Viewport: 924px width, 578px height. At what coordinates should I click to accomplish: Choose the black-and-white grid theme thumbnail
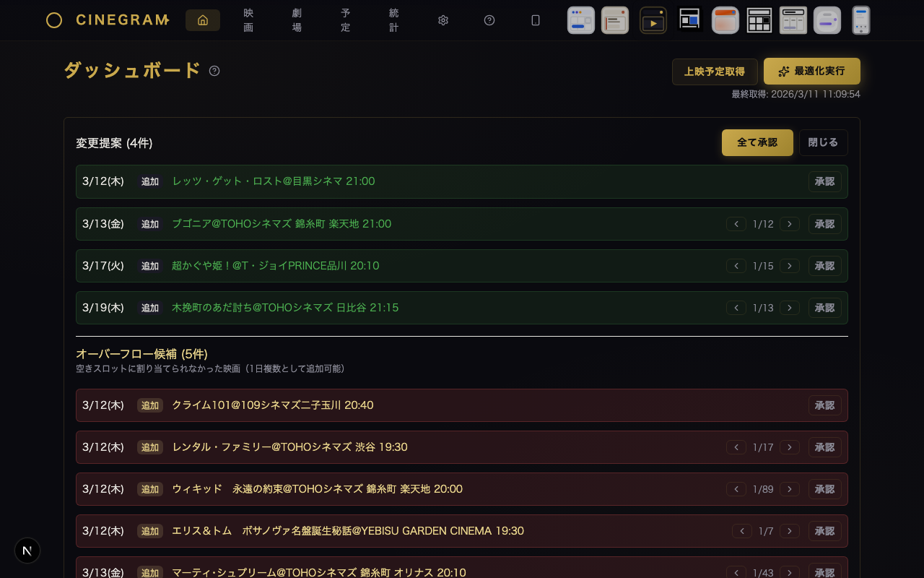pyautogui.click(x=759, y=20)
